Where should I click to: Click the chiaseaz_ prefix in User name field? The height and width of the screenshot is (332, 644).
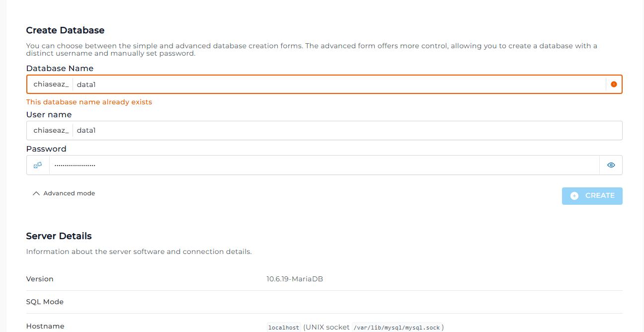pyautogui.click(x=51, y=130)
